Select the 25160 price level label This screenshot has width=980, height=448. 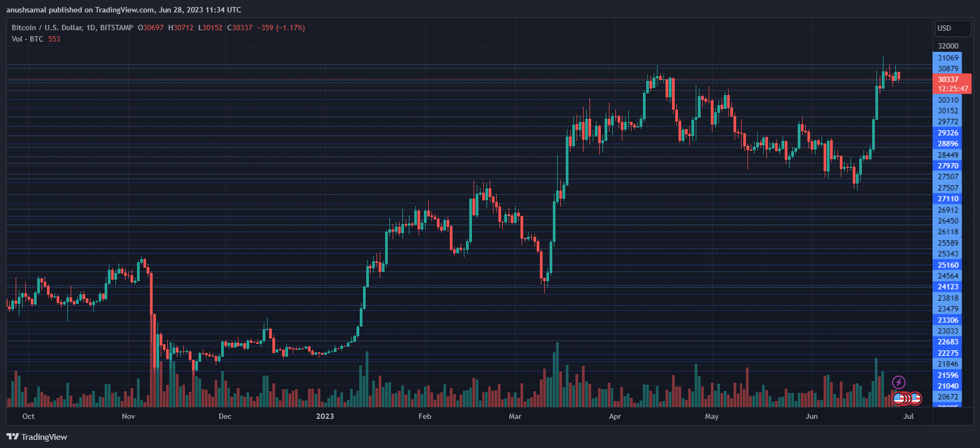(948, 265)
